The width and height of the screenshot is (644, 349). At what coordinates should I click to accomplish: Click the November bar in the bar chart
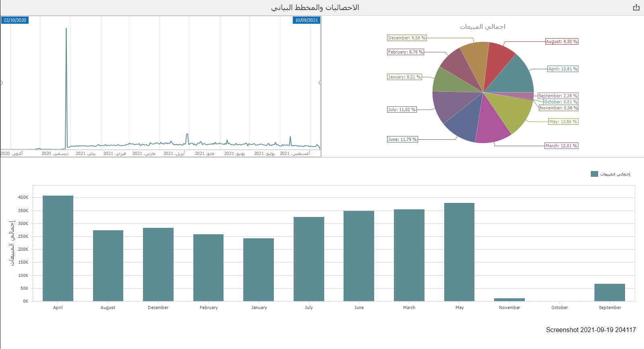point(509,299)
